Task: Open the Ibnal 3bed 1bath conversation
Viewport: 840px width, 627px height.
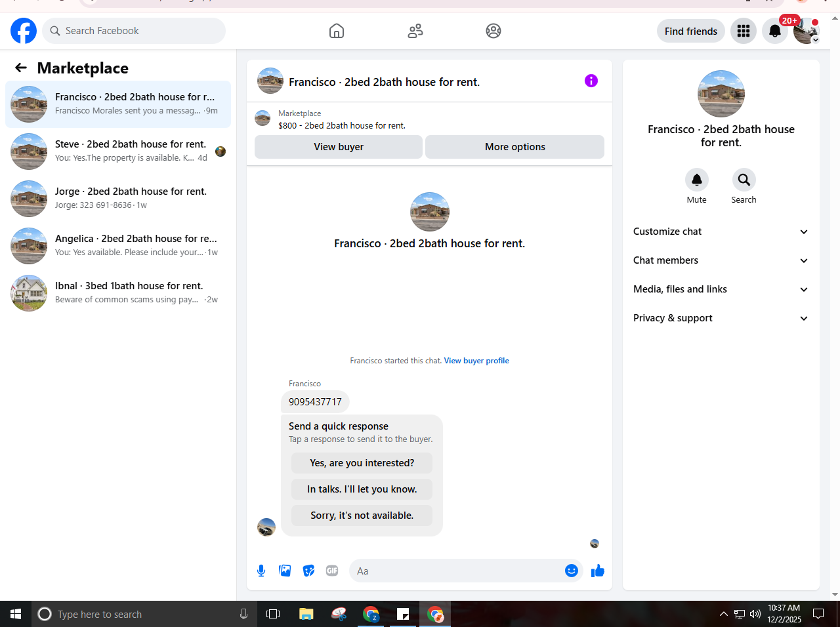Action: pos(118,293)
